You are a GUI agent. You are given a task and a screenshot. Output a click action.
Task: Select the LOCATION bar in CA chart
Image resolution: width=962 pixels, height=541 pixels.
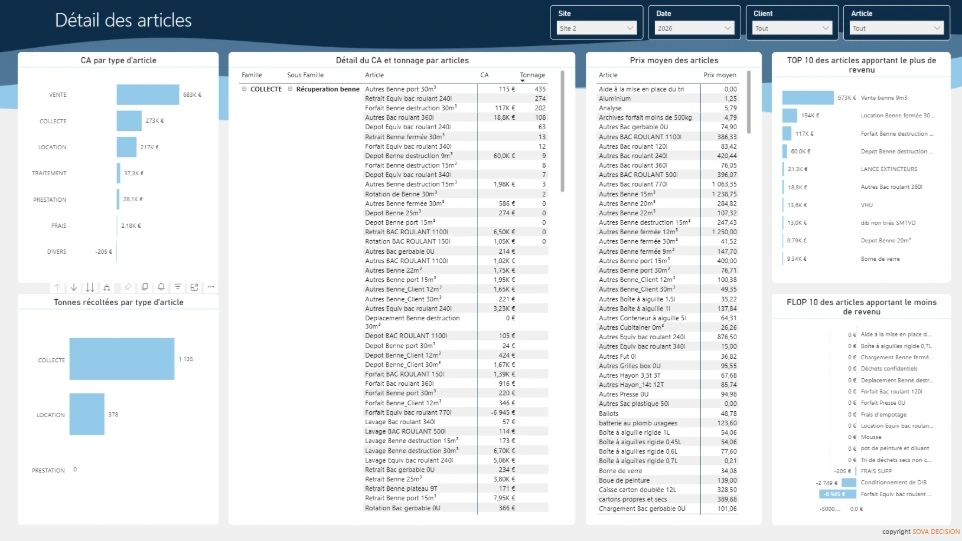coord(126,147)
